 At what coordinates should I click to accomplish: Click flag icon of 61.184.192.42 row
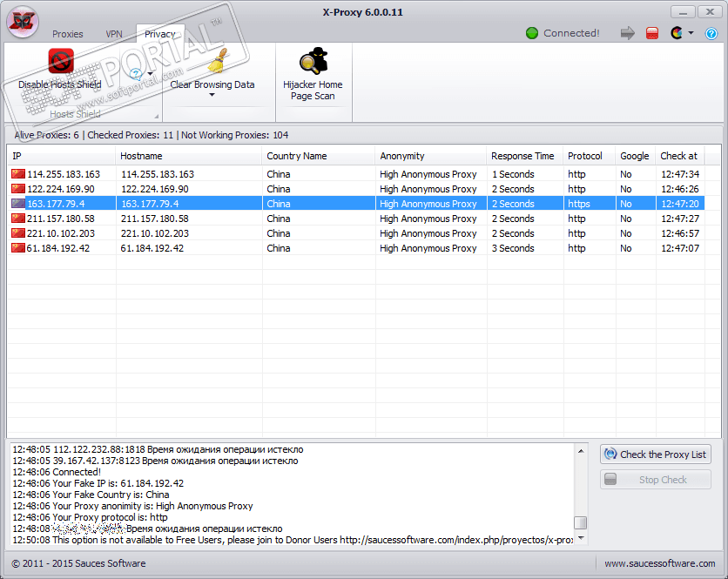(18, 248)
